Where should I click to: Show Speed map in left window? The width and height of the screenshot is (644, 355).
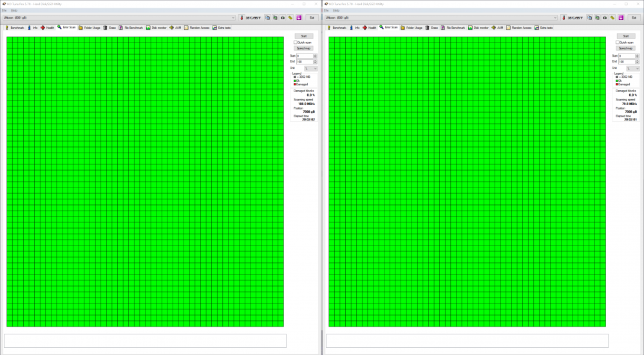[304, 48]
